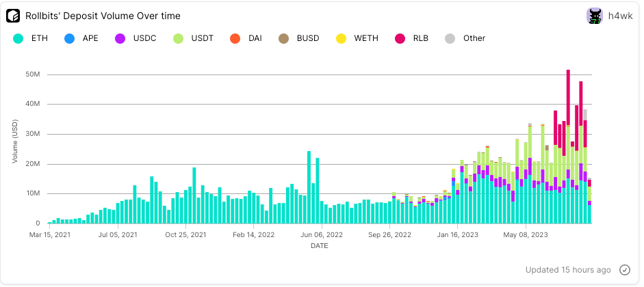This screenshot has height=287, width=644.
Task: Click the Updated 15 hours ago text
Action: (568, 270)
